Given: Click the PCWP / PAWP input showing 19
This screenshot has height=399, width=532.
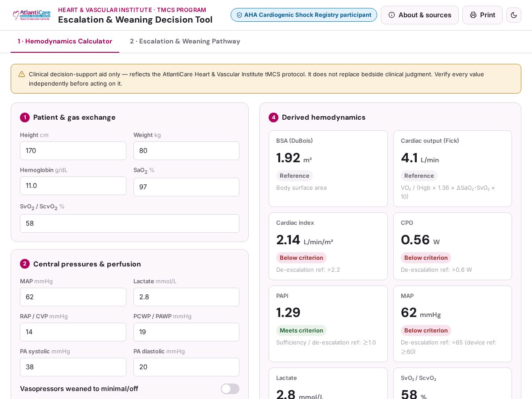Looking at the screenshot, I should click(186, 332).
